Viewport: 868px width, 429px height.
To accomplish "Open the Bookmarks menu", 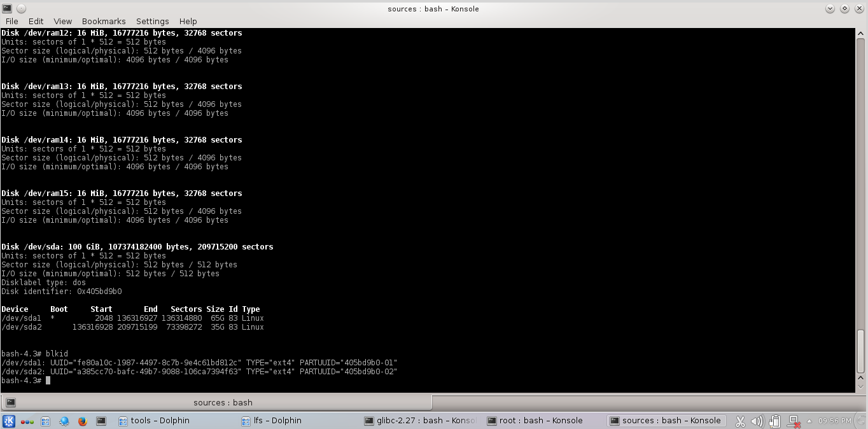I will tap(103, 21).
